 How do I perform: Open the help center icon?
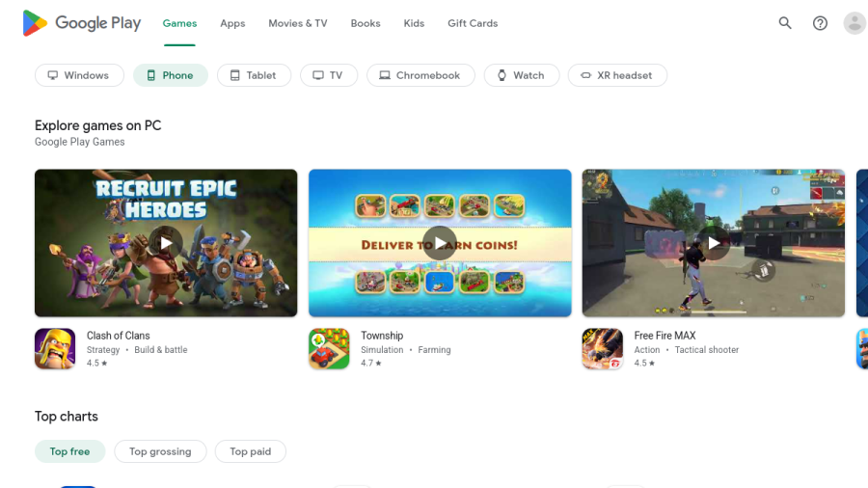[x=820, y=23]
